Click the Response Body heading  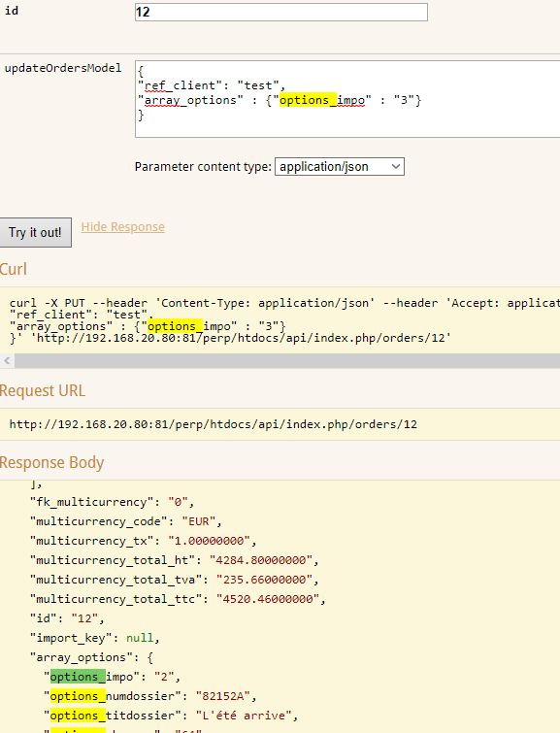click(x=51, y=462)
